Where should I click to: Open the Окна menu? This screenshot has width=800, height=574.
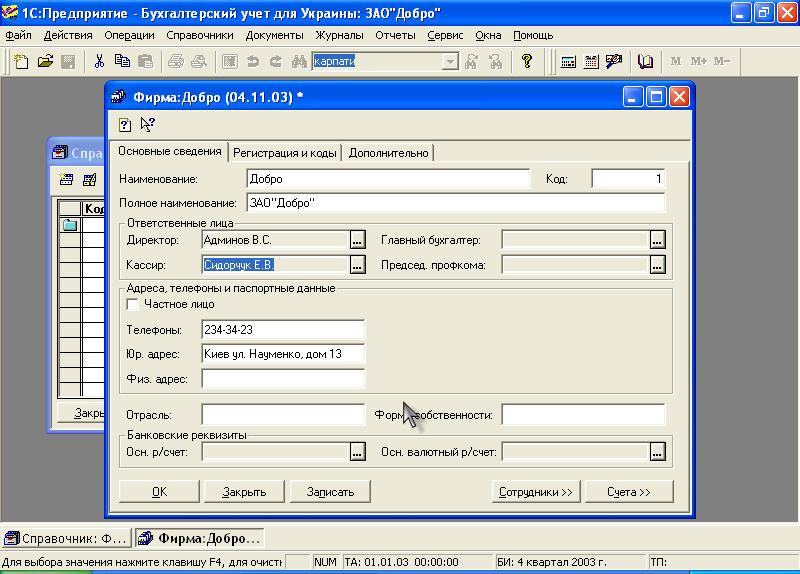pyautogui.click(x=488, y=35)
